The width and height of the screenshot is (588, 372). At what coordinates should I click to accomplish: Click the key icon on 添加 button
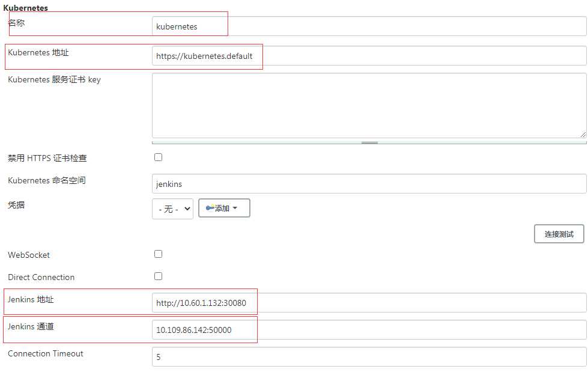[210, 207]
